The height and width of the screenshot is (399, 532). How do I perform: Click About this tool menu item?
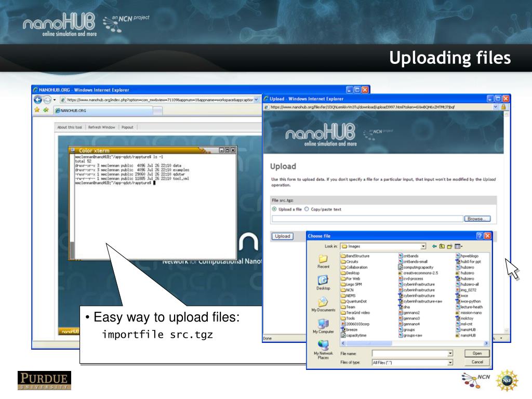[x=70, y=127]
